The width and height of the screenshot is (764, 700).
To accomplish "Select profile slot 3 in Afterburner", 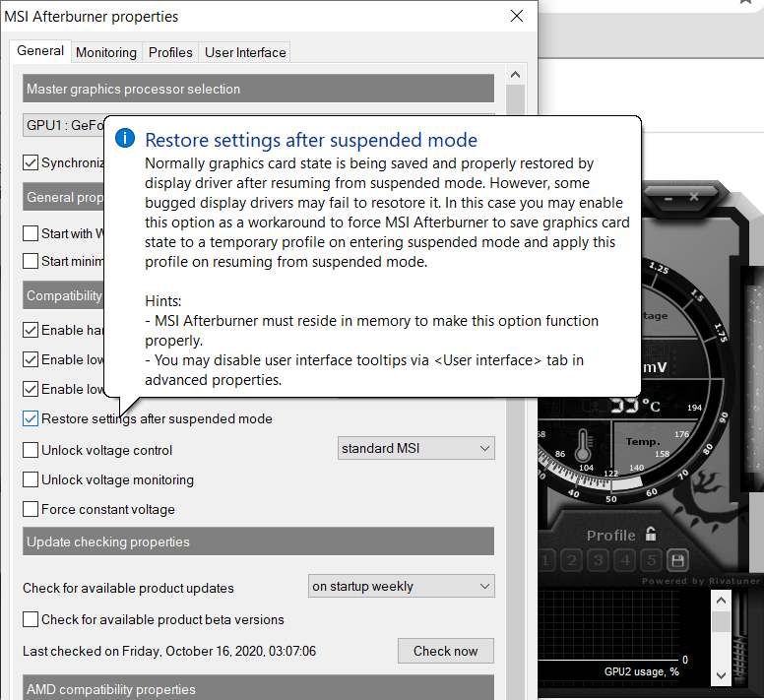I will pos(599,560).
